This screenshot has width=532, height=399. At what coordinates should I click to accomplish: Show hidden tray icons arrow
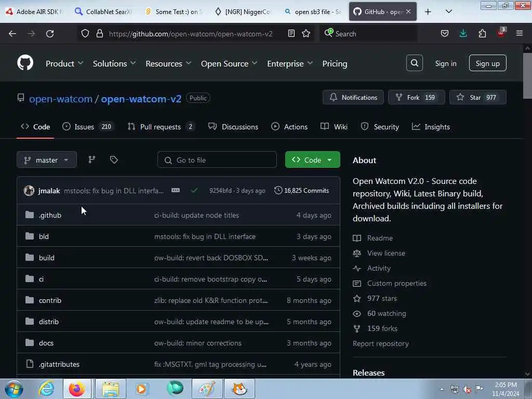442,390
